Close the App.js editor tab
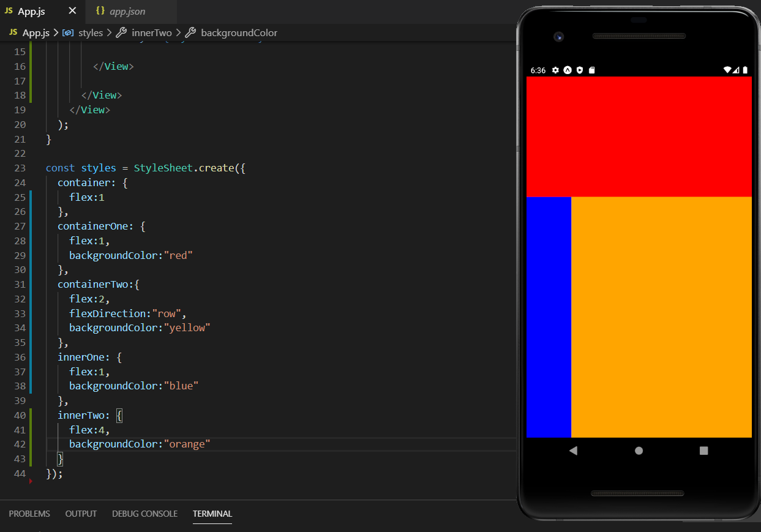This screenshot has height=532, width=761. 72,12
